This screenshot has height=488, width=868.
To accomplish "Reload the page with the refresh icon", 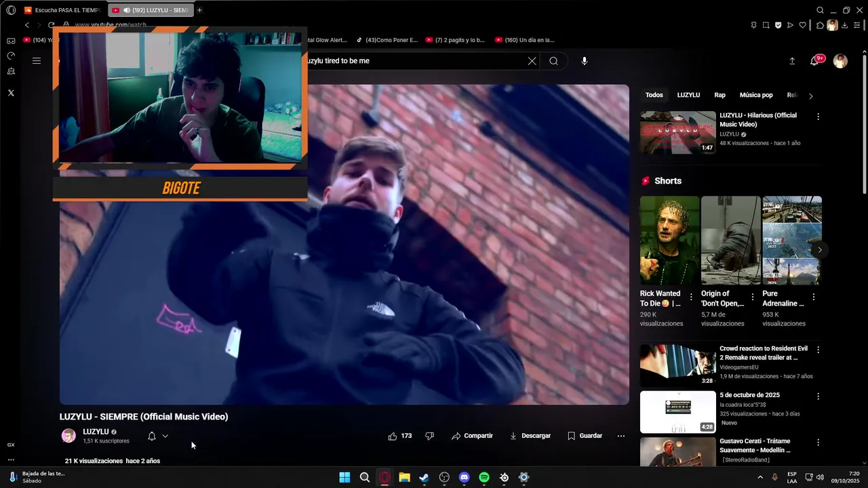I will point(51,25).
